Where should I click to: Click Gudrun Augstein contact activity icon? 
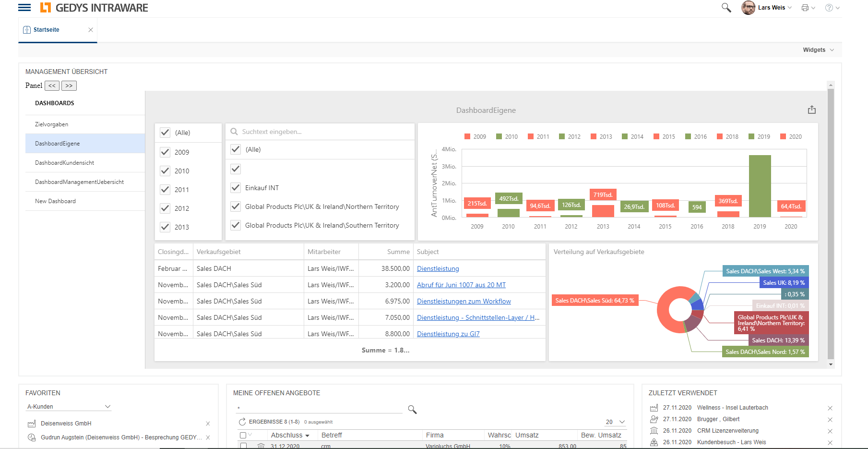click(32, 437)
